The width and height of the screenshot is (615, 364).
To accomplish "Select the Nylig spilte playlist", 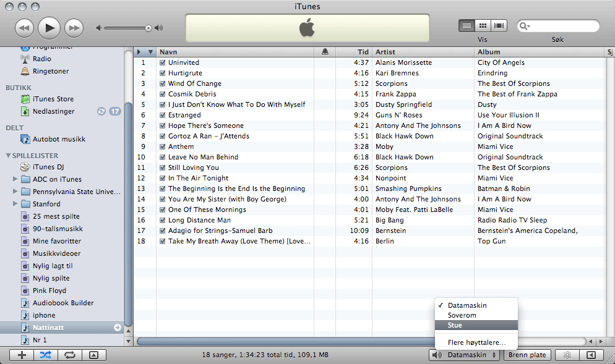I will [51, 278].
